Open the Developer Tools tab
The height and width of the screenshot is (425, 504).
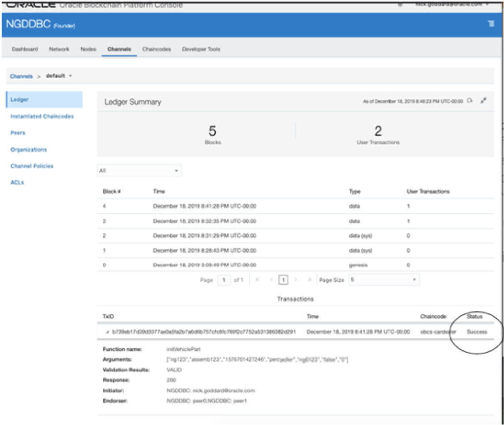click(x=201, y=49)
